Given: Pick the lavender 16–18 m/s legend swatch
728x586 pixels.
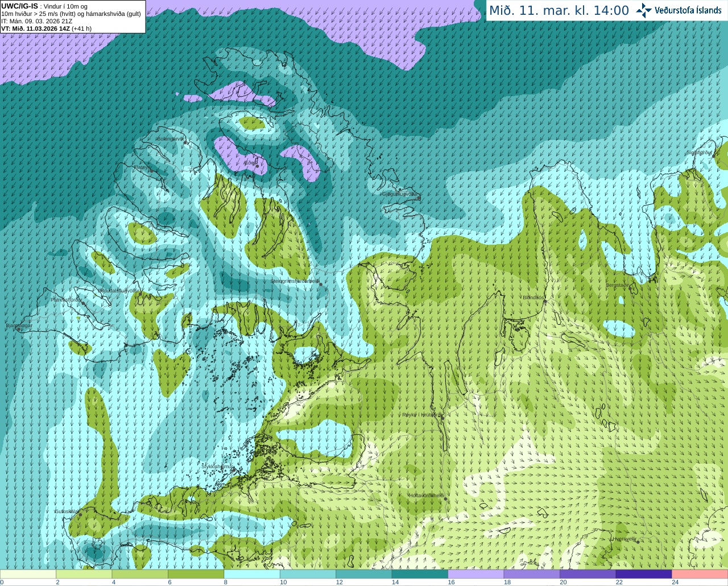Looking at the screenshot, I should click(476, 574).
